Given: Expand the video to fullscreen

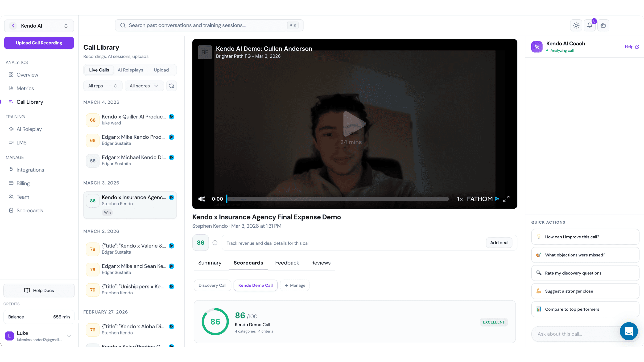Looking at the screenshot, I should pyautogui.click(x=507, y=199).
